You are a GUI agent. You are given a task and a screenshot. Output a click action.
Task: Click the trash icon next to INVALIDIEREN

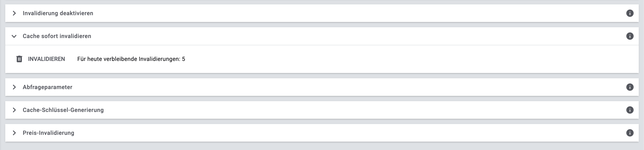19,59
